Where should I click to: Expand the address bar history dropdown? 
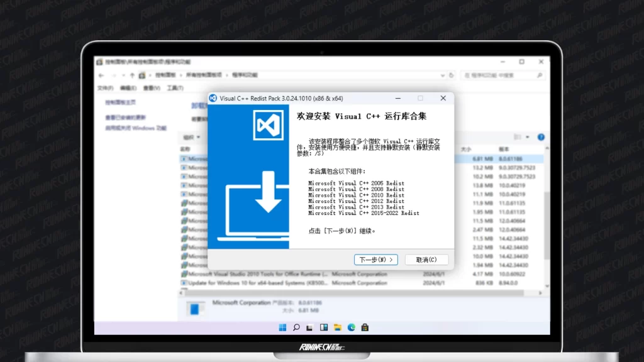(x=442, y=75)
